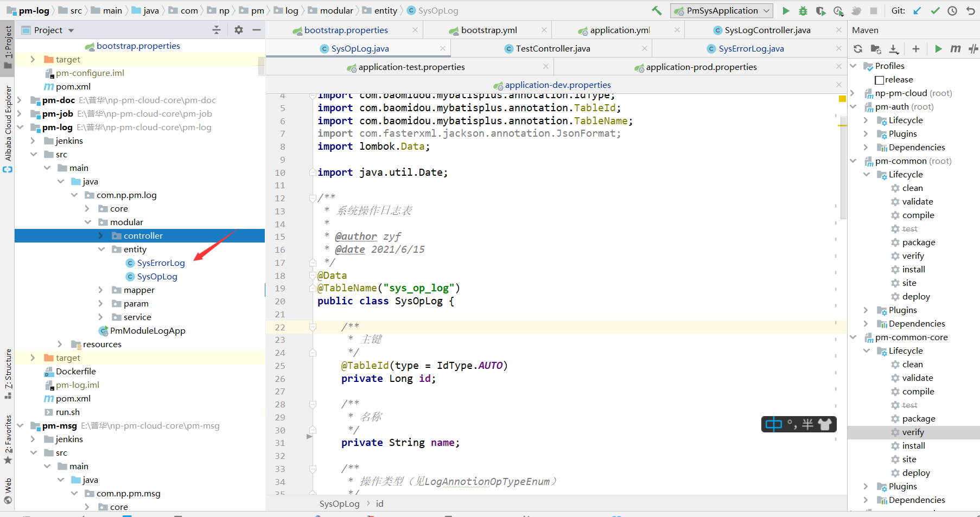
Task: Reimport all Maven projects icon
Action: pos(858,49)
